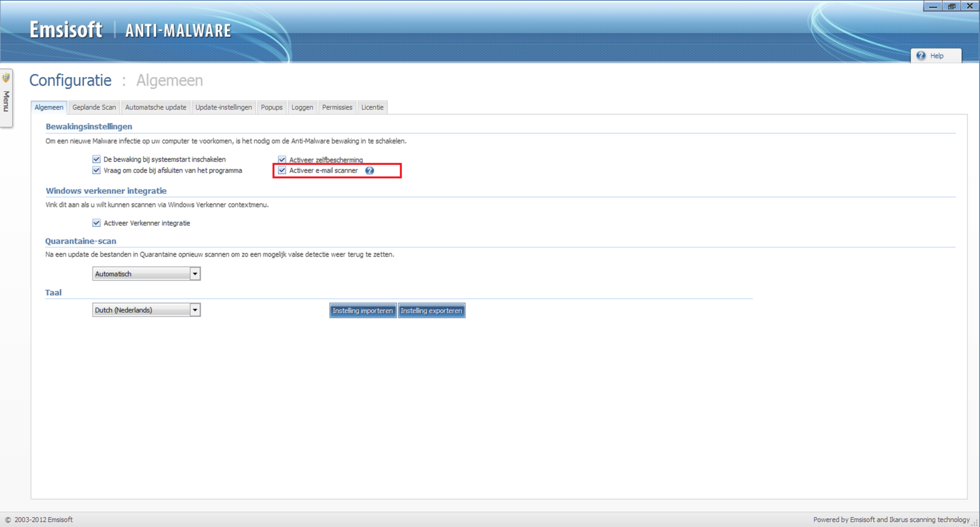Switch to the Popups tab
The image size is (980, 527).
coord(272,107)
